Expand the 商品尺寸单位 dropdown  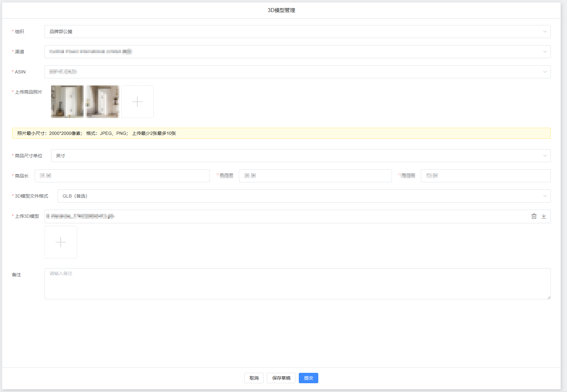(x=300, y=156)
